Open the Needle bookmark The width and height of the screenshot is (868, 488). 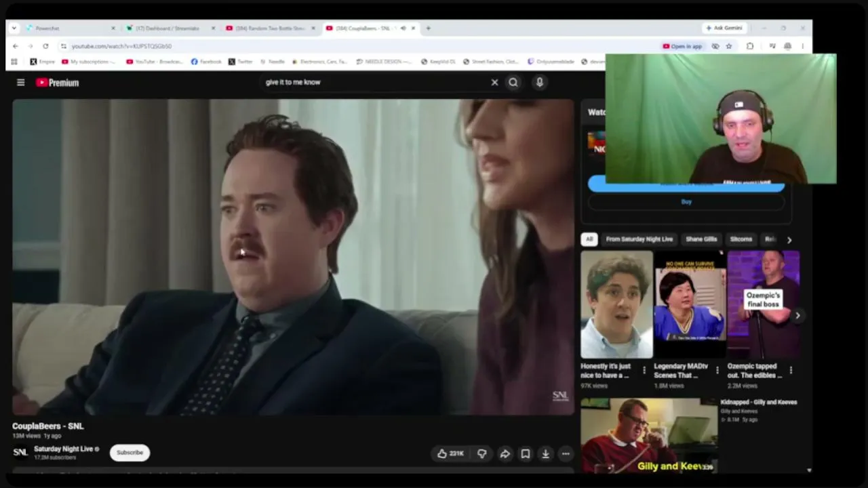272,62
